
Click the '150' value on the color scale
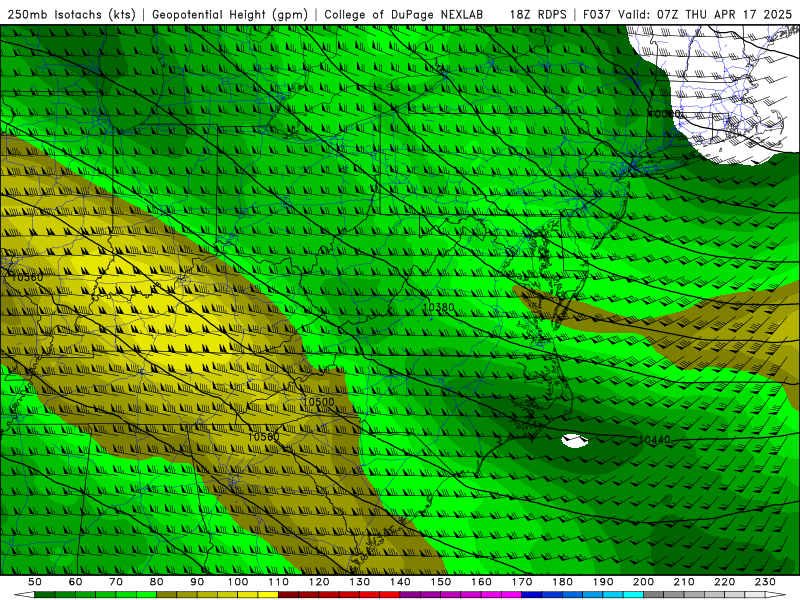[441, 582]
